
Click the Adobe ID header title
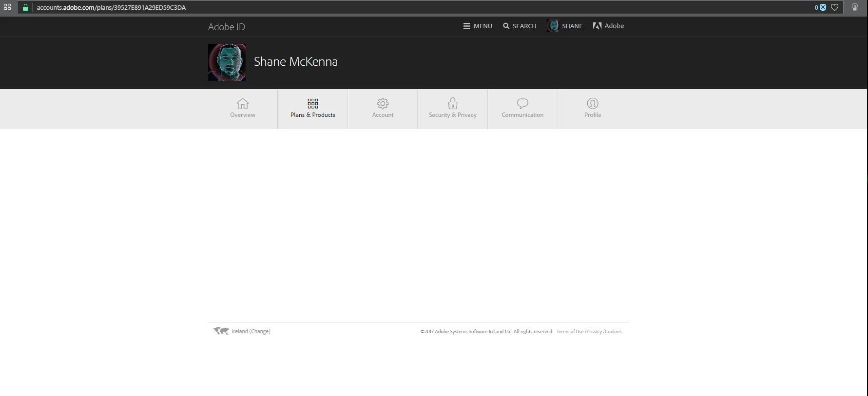point(227,27)
